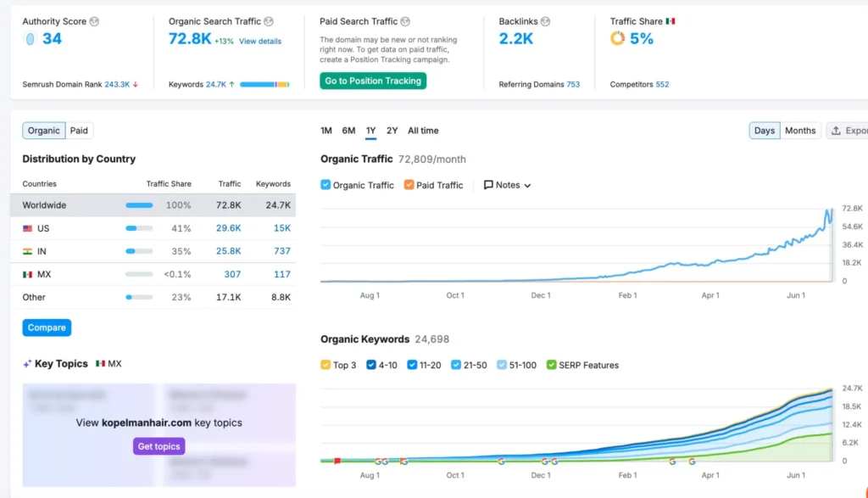Switch to the Paid tab

tap(79, 131)
